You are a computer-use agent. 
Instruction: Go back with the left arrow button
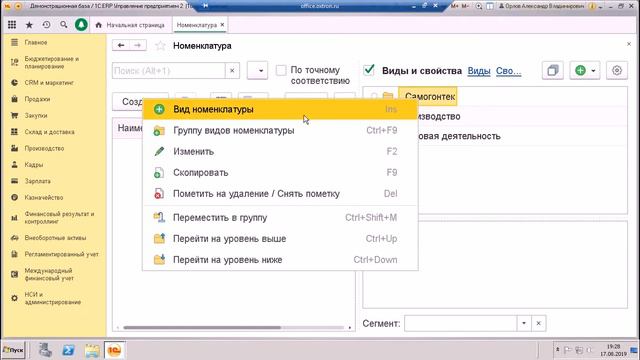(x=121, y=45)
